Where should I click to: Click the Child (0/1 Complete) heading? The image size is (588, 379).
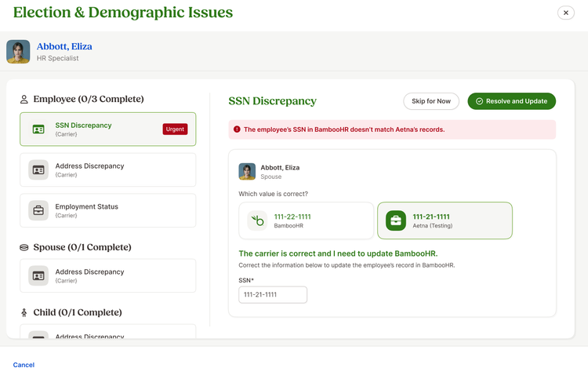pyautogui.click(x=78, y=312)
